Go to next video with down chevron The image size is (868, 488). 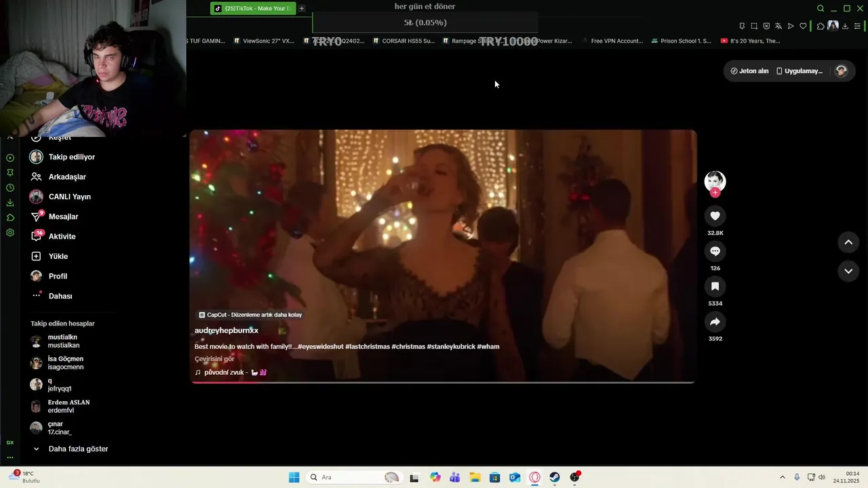coord(848,271)
